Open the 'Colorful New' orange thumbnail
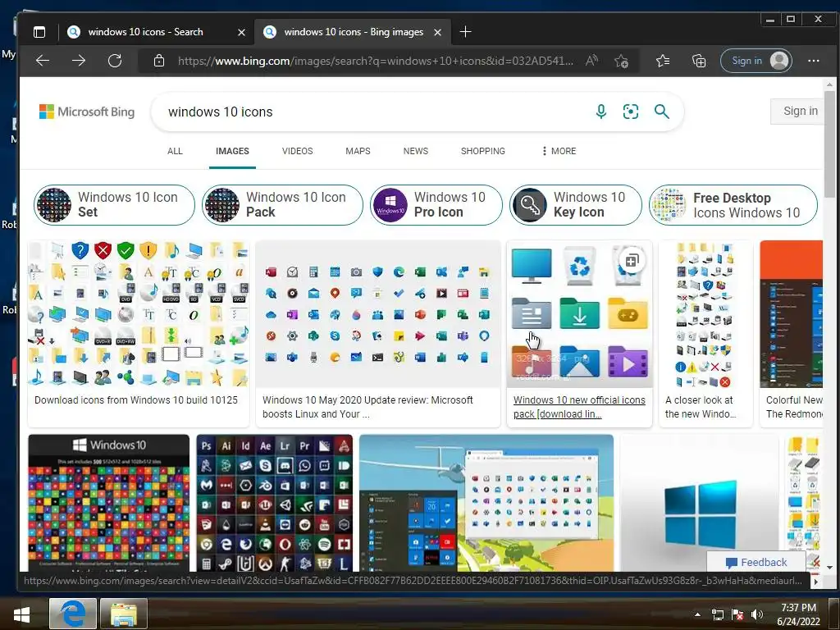Viewport: 840px width, 630px height. (792, 314)
